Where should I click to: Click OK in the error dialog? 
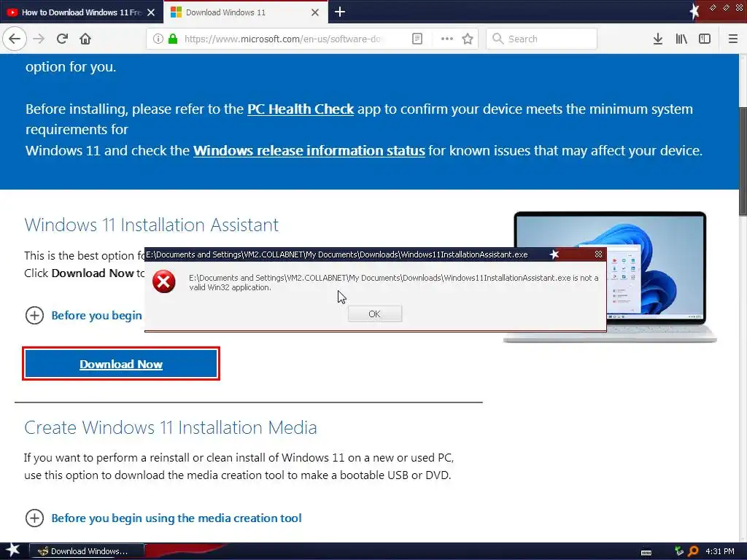point(374,314)
